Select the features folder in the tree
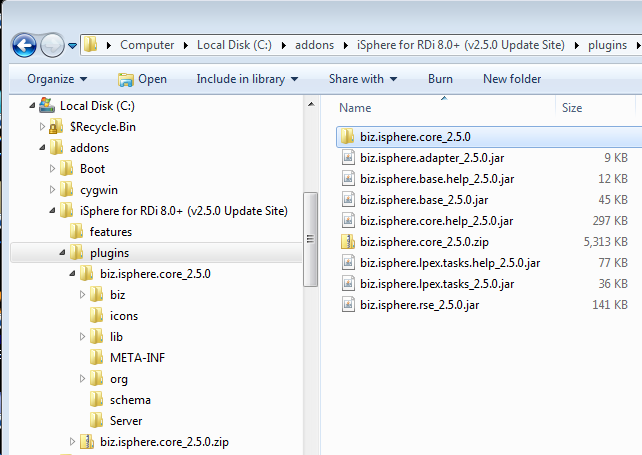The image size is (642, 455). [100, 232]
